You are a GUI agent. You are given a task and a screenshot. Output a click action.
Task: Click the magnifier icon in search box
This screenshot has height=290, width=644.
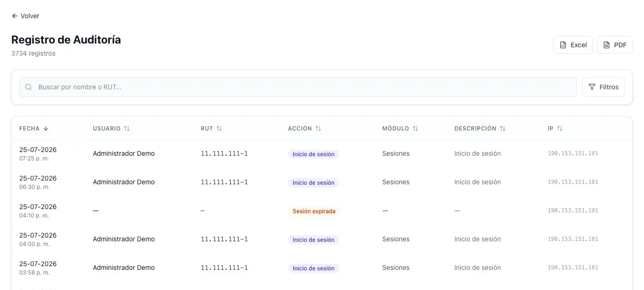(x=29, y=87)
